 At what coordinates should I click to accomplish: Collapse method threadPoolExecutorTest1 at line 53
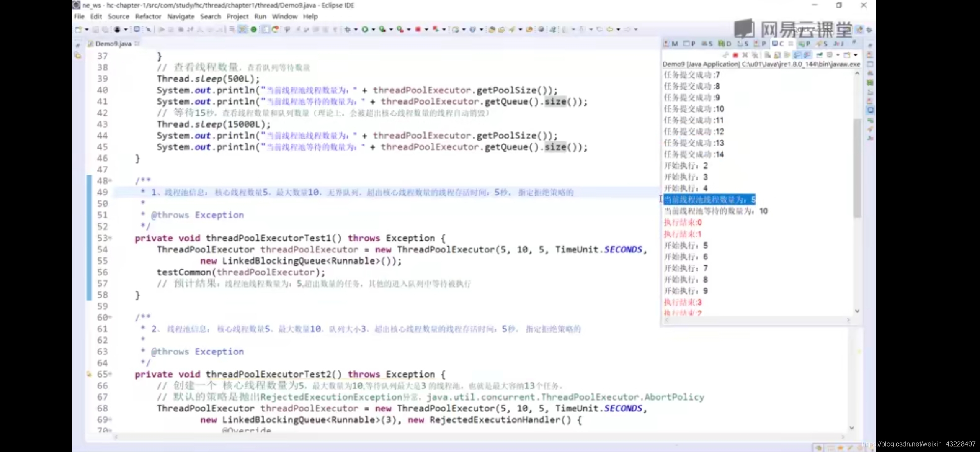111,238
